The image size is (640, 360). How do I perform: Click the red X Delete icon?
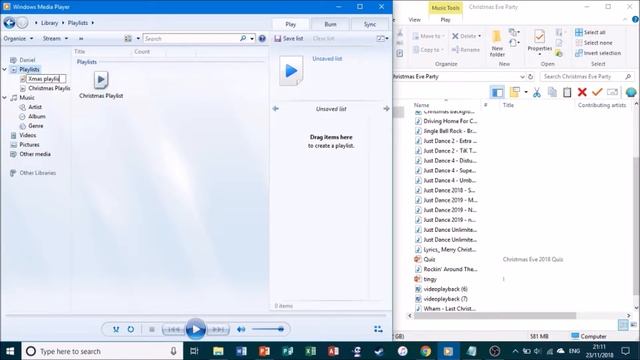[582, 92]
